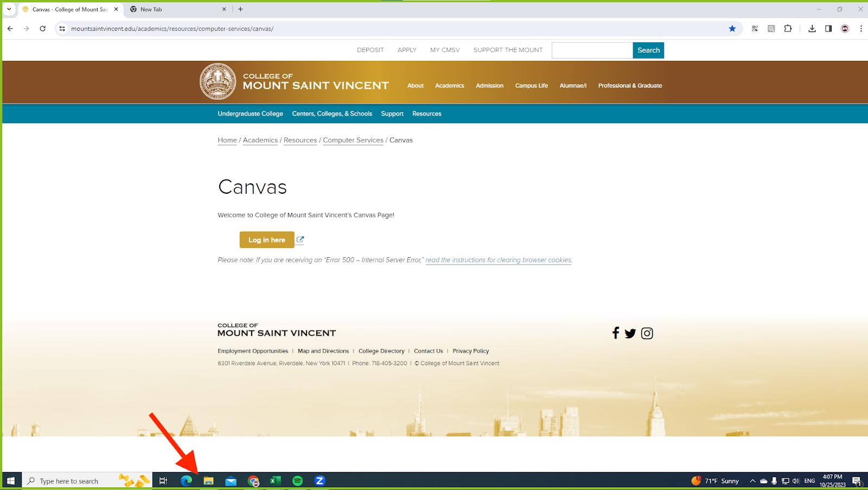Screen dimensions: 868x490
Task: Select Support in the blue subnav
Action: pos(392,114)
